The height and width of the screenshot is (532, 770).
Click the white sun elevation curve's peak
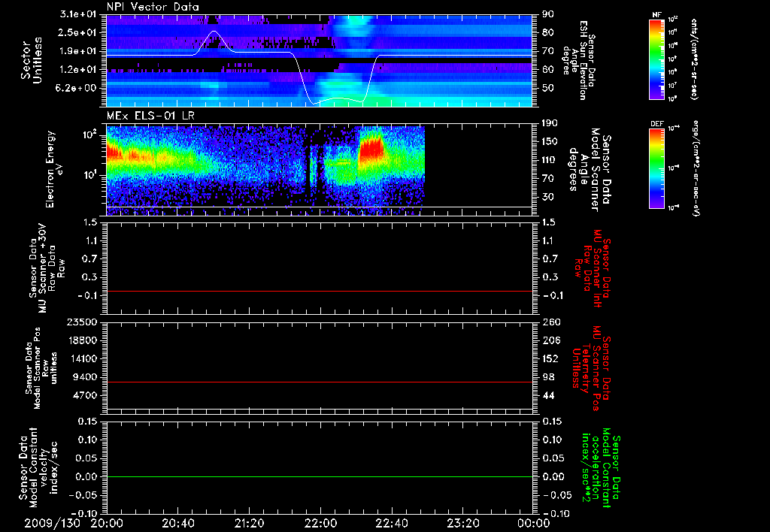tap(214, 32)
